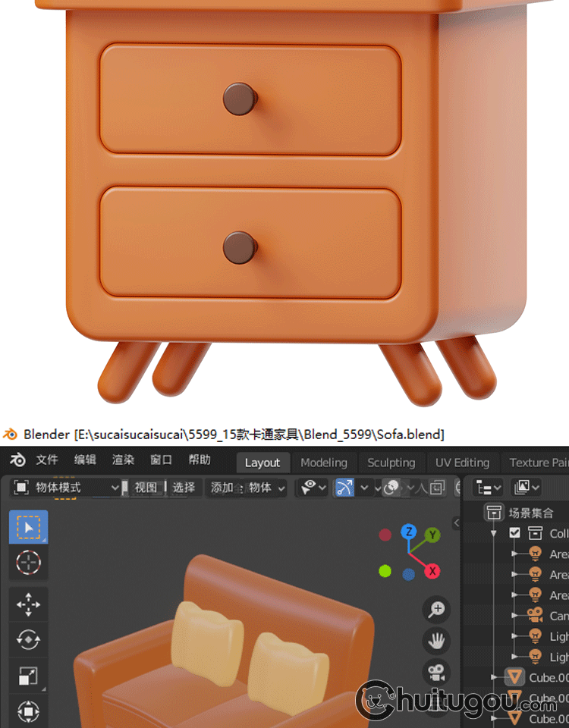Switch to the Modeling workspace tab
Image resolution: width=569 pixels, height=728 pixels.
(x=323, y=463)
